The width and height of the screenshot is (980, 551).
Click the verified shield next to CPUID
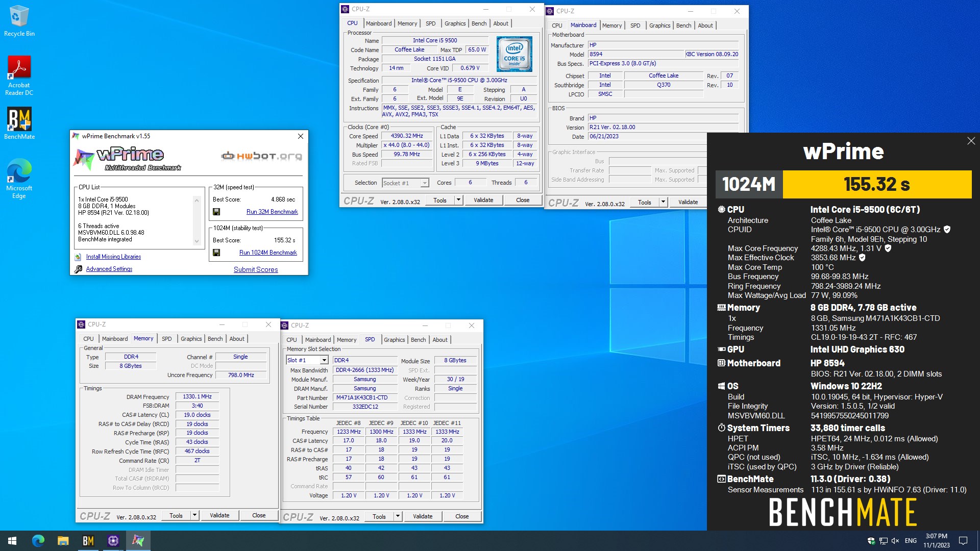click(x=947, y=230)
